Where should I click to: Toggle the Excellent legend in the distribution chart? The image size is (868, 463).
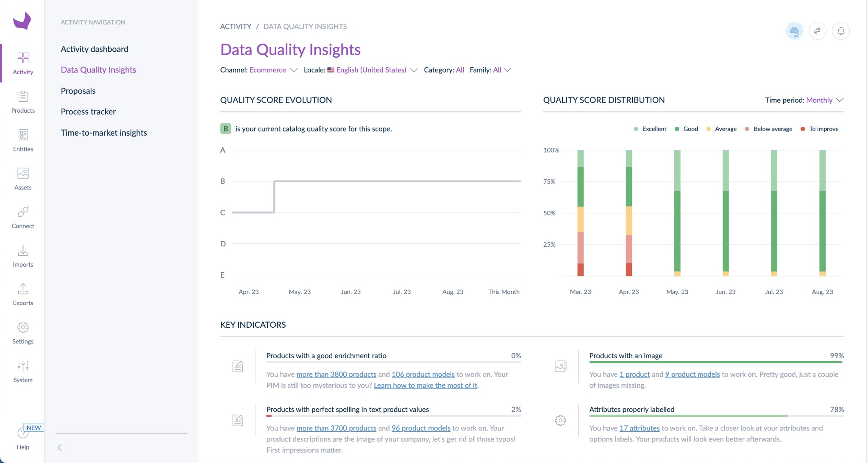point(650,128)
